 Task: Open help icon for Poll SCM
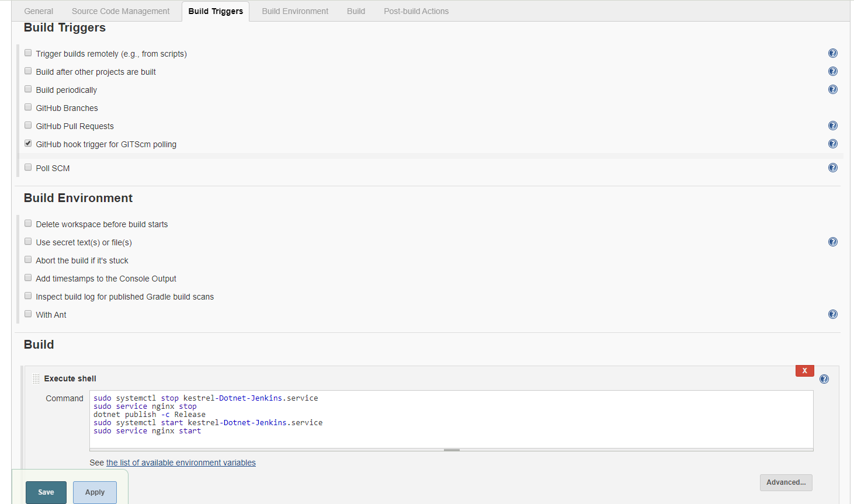833,168
